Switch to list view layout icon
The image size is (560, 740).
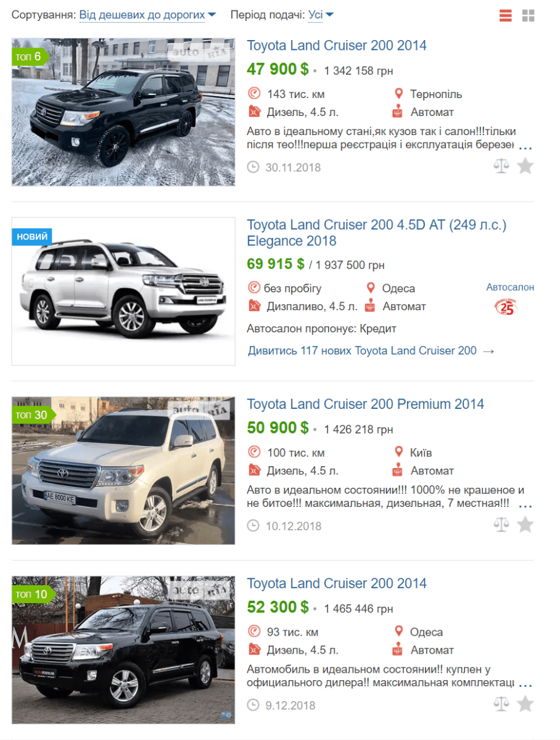pyautogui.click(x=506, y=15)
